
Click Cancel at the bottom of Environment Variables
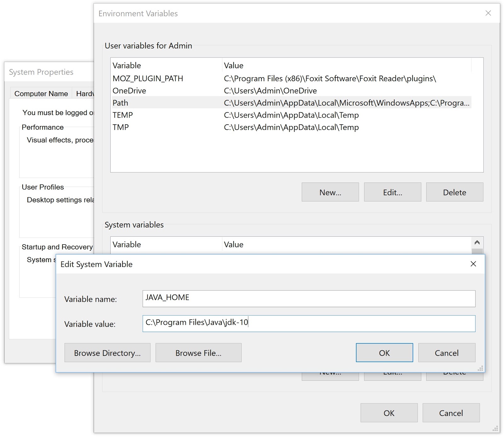coord(451,413)
